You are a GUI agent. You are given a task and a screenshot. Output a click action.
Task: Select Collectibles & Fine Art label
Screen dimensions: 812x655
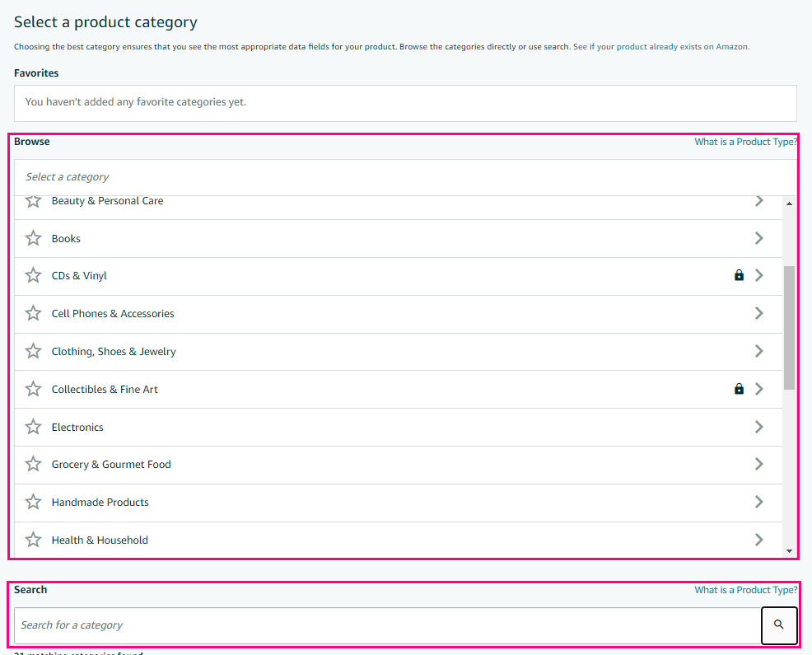click(x=105, y=389)
